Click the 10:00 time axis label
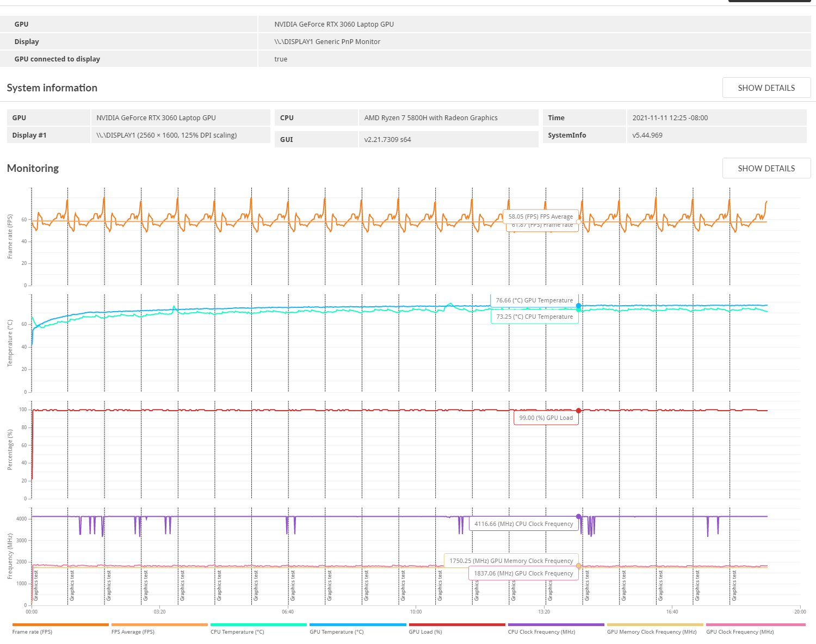The width and height of the screenshot is (816, 644). coord(416,612)
